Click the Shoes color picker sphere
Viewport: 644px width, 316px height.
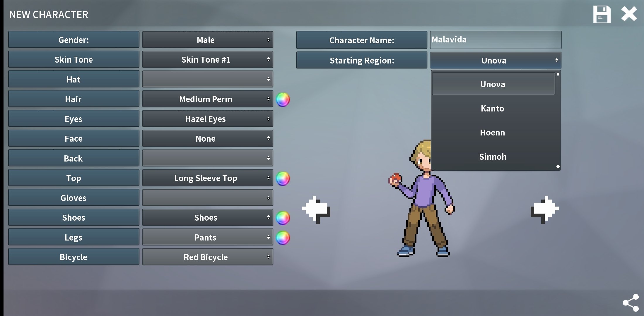[x=283, y=217]
